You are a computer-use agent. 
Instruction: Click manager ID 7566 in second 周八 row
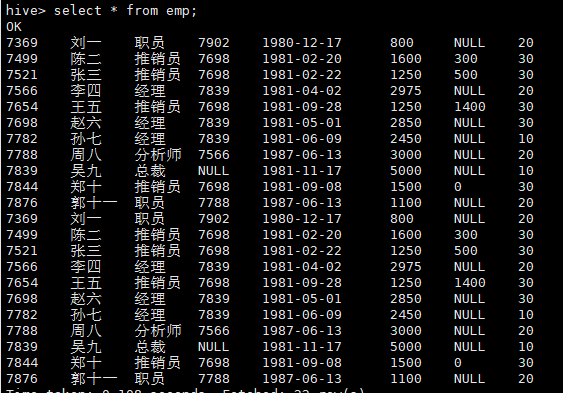214,331
